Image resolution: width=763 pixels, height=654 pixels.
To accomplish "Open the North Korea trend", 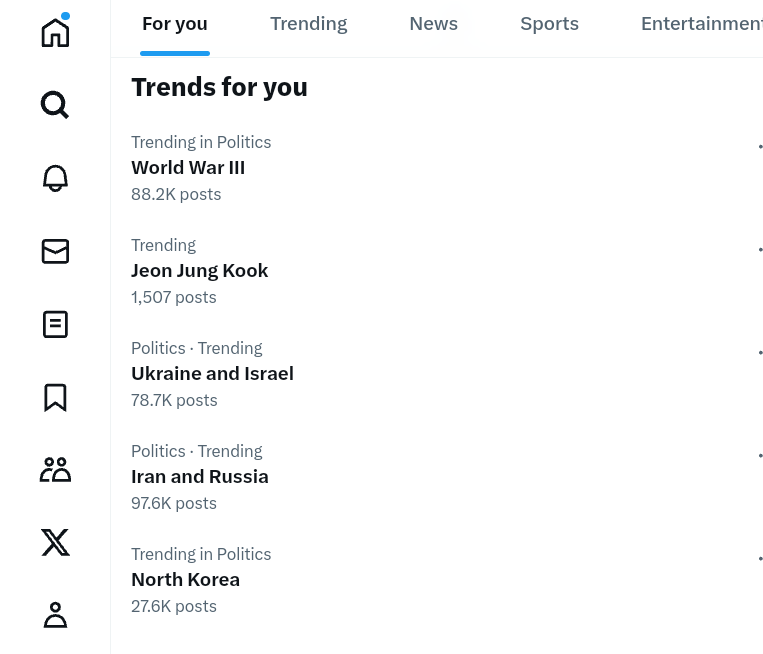I will pos(186,580).
